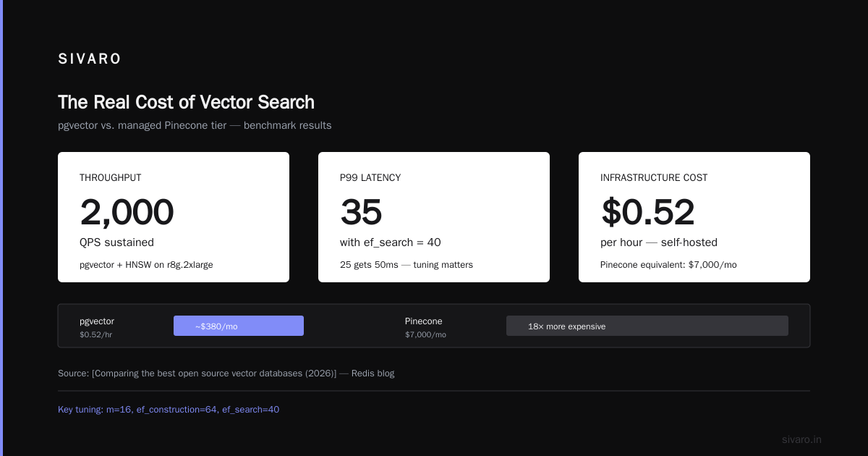Click 'per hour — self-hosted' text
Image resolution: width=868 pixels, height=456 pixels.
(659, 242)
